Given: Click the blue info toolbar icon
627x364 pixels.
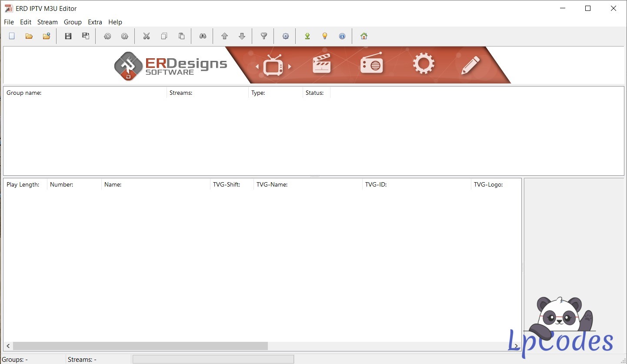Looking at the screenshot, I should [342, 36].
